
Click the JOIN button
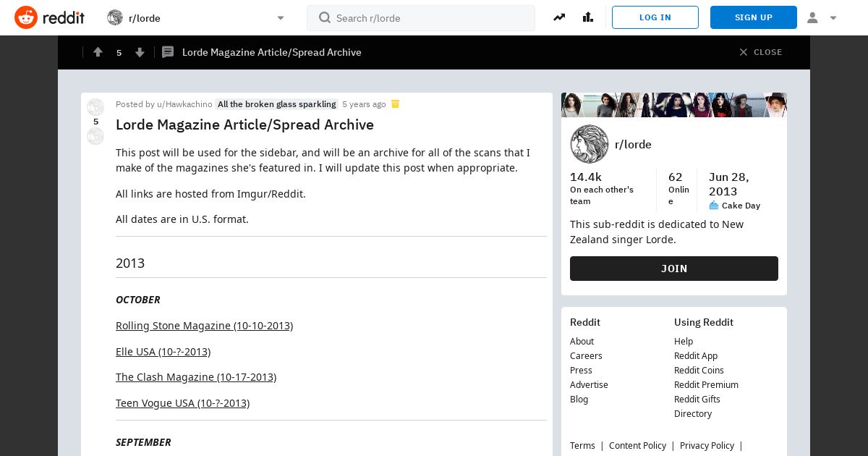674,269
